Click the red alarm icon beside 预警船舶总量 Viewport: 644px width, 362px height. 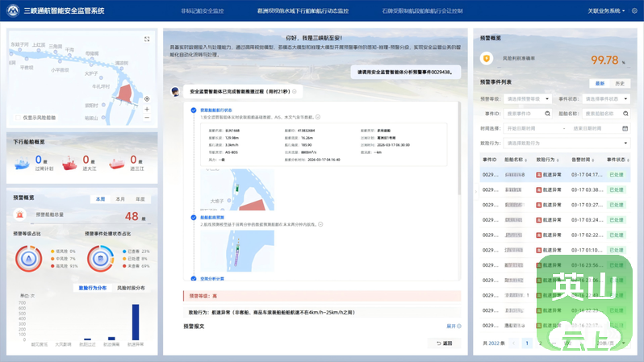tap(20, 215)
